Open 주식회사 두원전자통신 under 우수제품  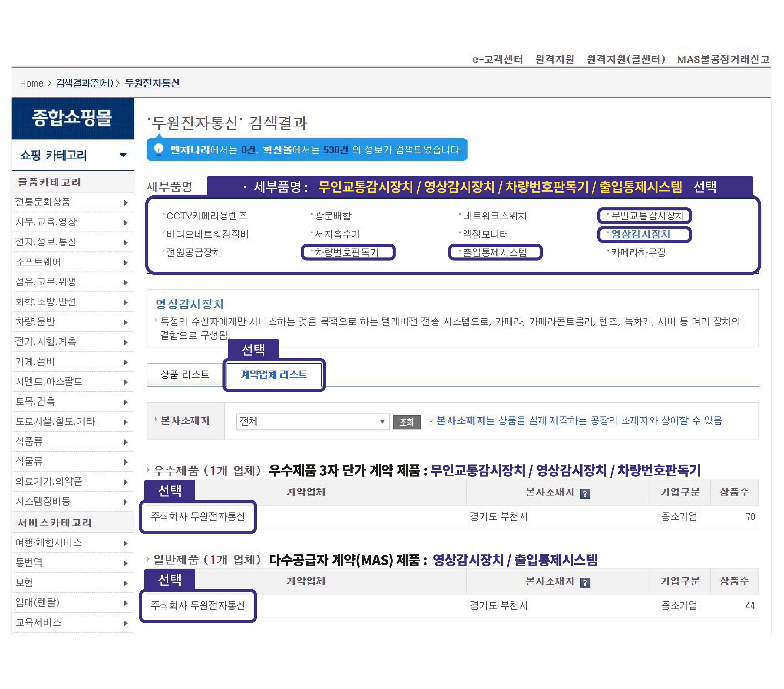pyautogui.click(x=198, y=517)
